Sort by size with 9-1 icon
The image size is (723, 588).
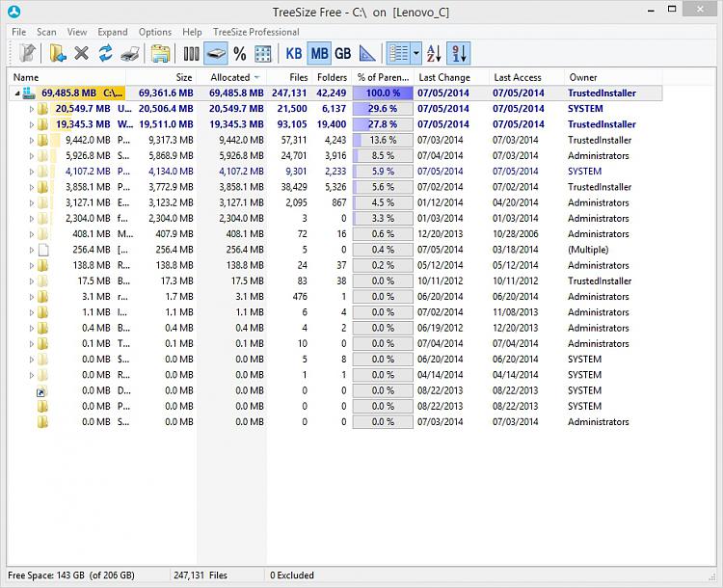(459, 53)
